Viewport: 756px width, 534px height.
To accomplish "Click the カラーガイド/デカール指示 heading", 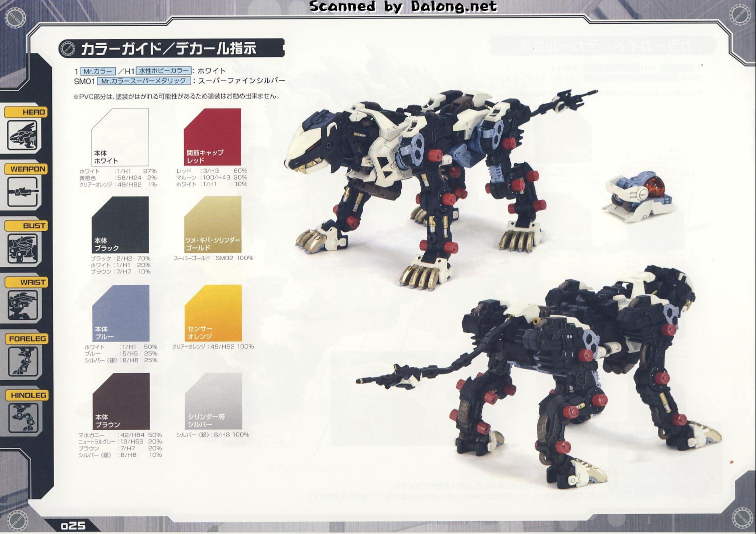I will [x=169, y=48].
